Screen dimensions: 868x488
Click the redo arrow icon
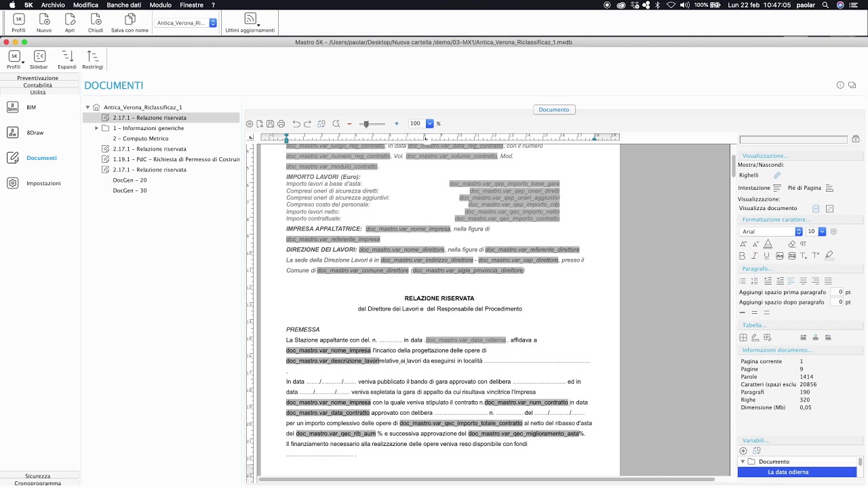308,124
